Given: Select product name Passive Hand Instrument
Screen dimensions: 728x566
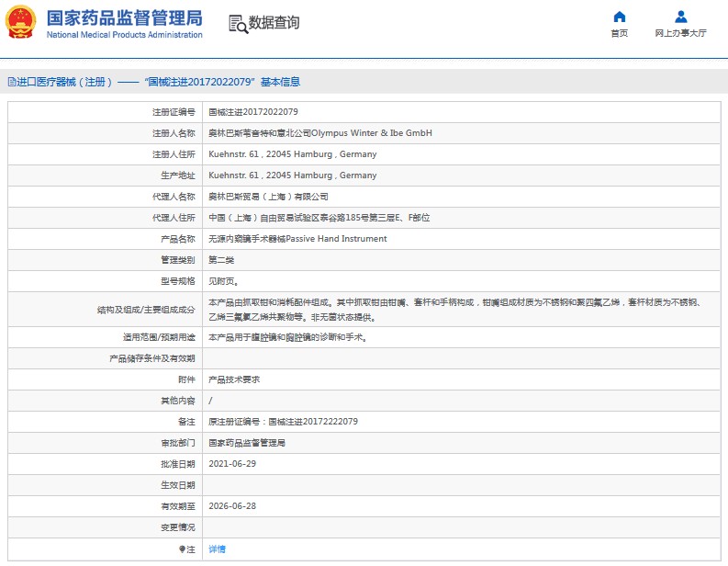Looking at the screenshot, I should click(336, 239).
